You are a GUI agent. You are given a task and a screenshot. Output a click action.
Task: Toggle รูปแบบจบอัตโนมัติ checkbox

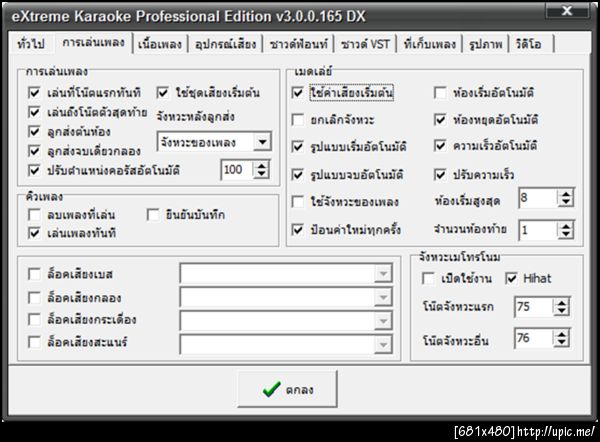point(297,175)
